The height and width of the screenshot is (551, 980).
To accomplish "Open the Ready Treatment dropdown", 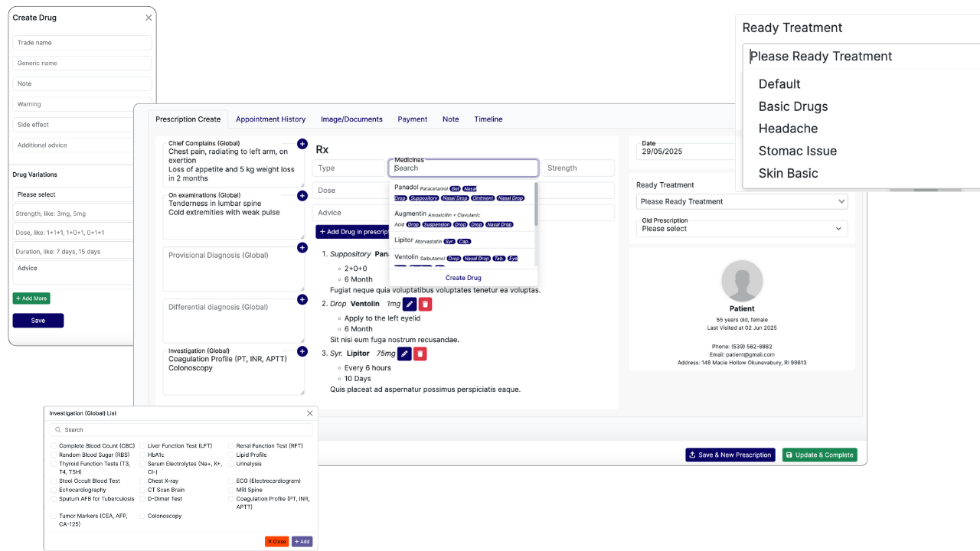I will pos(741,201).
